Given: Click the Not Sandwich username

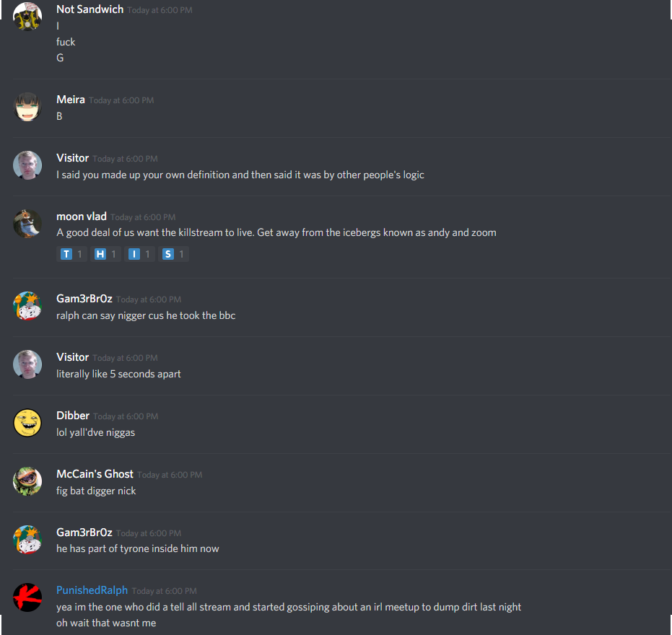Looking at the screenshot, I should (x=90, y=9).
